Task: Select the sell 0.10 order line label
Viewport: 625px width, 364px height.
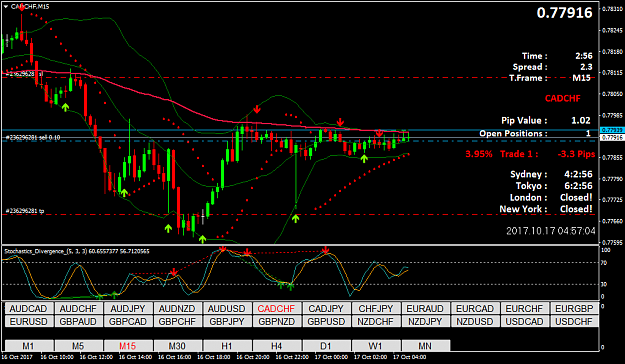Action: click(33, 138)
